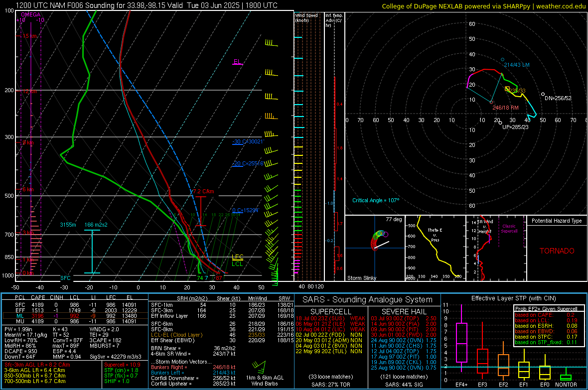
Task: Select the SFC parcel row
Action: click(75, 305)
